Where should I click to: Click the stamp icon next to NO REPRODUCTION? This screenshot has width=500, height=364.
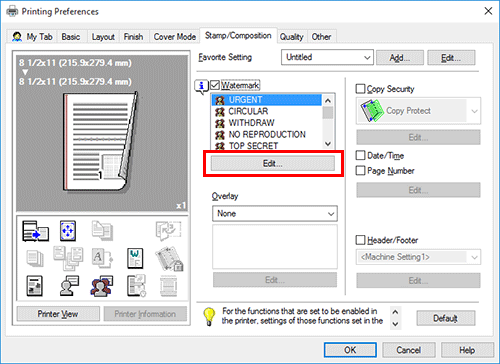pyautogui.click(x=220, y=135)
